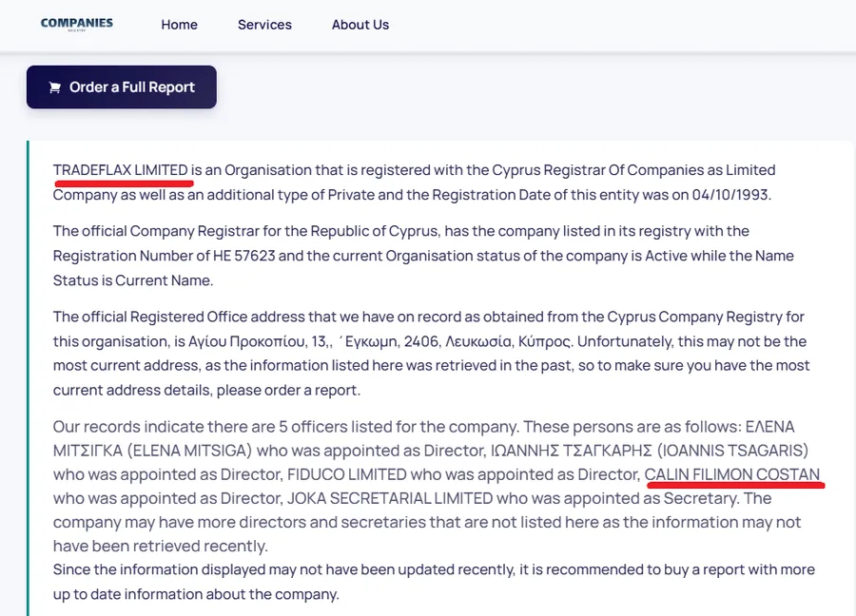Click FIDUCO LIMITED director name
856x616 pixels.
pyautogui.click(x=346, y=474)
